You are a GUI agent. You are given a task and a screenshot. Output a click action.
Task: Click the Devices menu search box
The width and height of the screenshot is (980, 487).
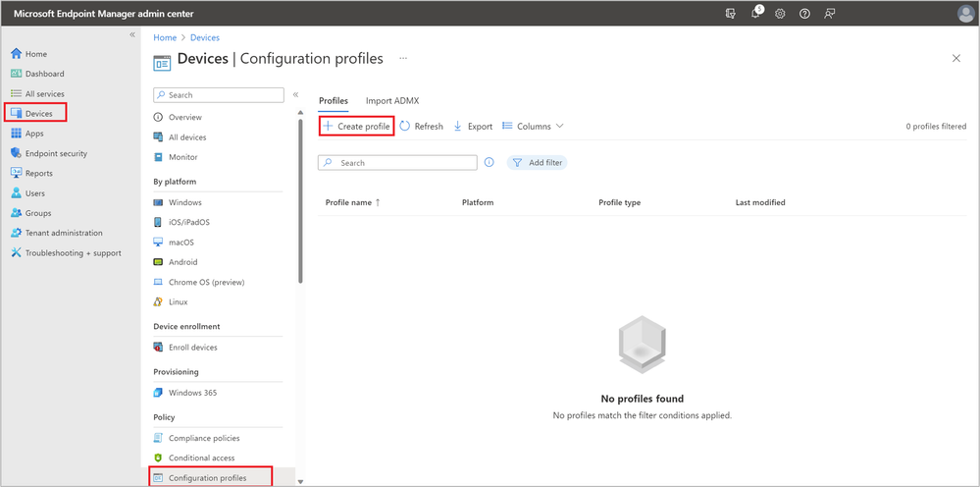pos(219,95)
